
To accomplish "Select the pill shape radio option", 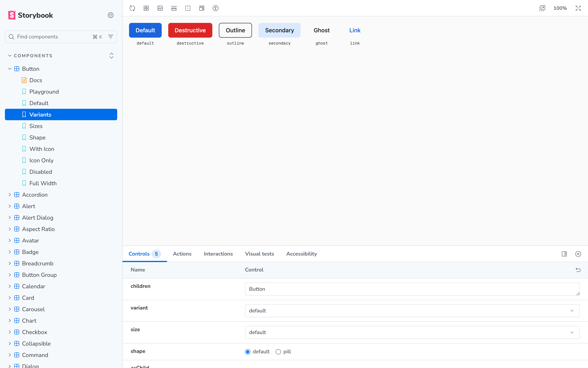I will coord(278,352).
